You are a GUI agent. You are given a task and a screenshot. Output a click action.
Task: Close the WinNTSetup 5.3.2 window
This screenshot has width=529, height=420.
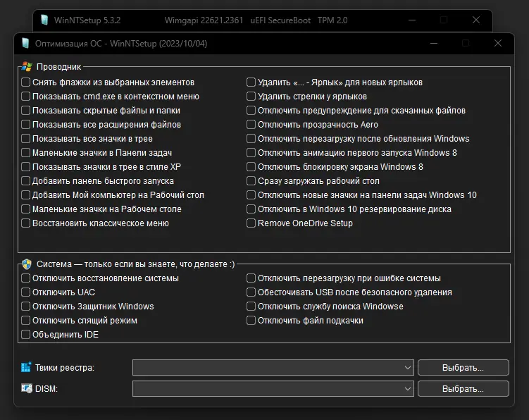(x=476, y=20)
